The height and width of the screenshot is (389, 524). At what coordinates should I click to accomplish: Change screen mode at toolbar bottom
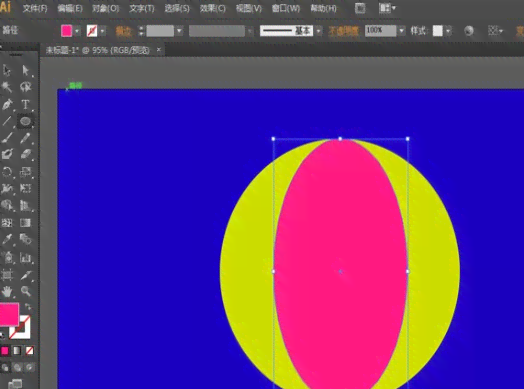click(15, 384)
